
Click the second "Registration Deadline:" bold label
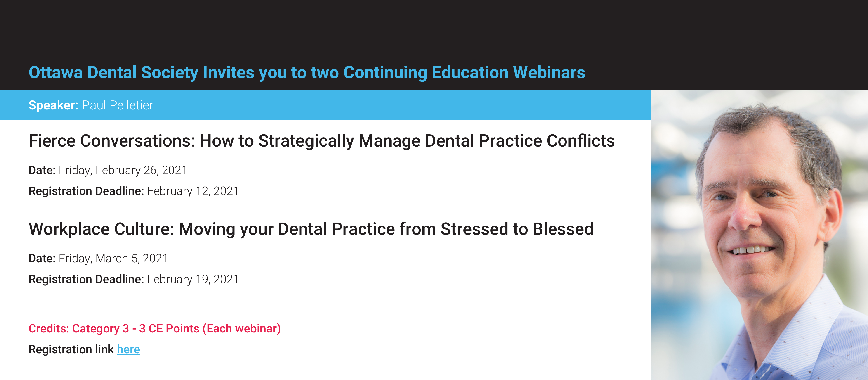click(x=86, y=280)
